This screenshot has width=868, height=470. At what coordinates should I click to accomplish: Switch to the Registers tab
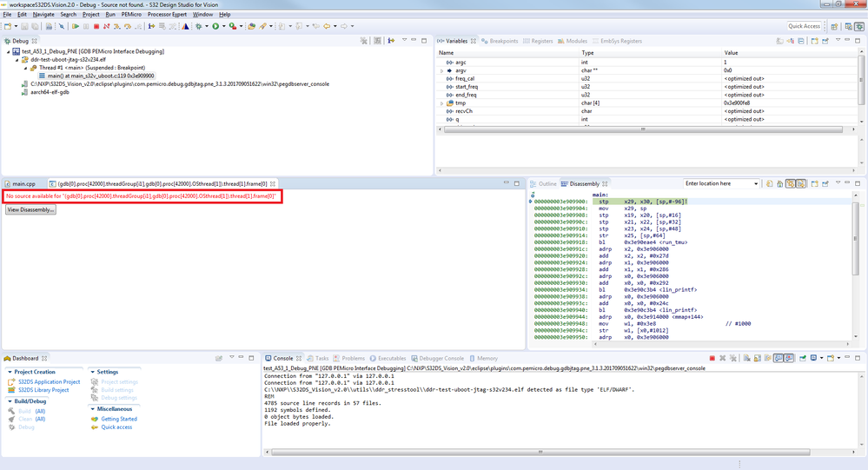538,41
